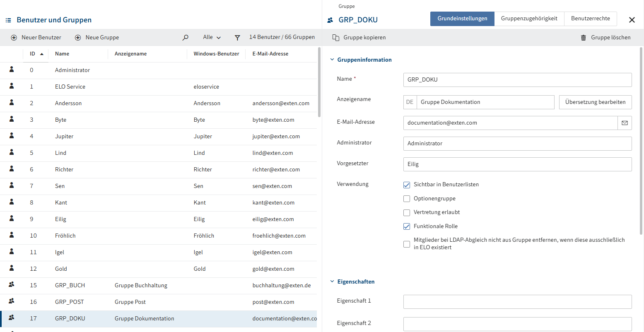
Task: Collapse the Eigenschaften section
Action: tap(332, 281)
